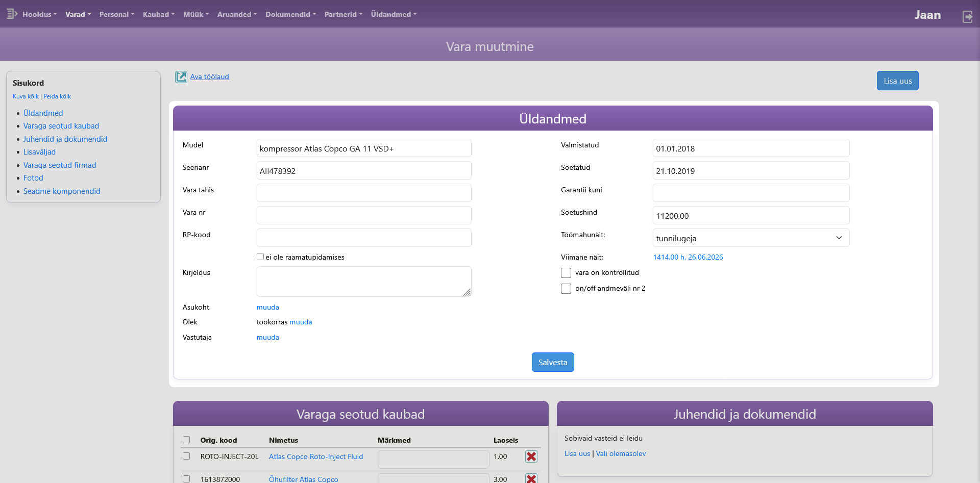Click the Ava töölaud open icon
980x483 pixels.
(x=181, y=77)
